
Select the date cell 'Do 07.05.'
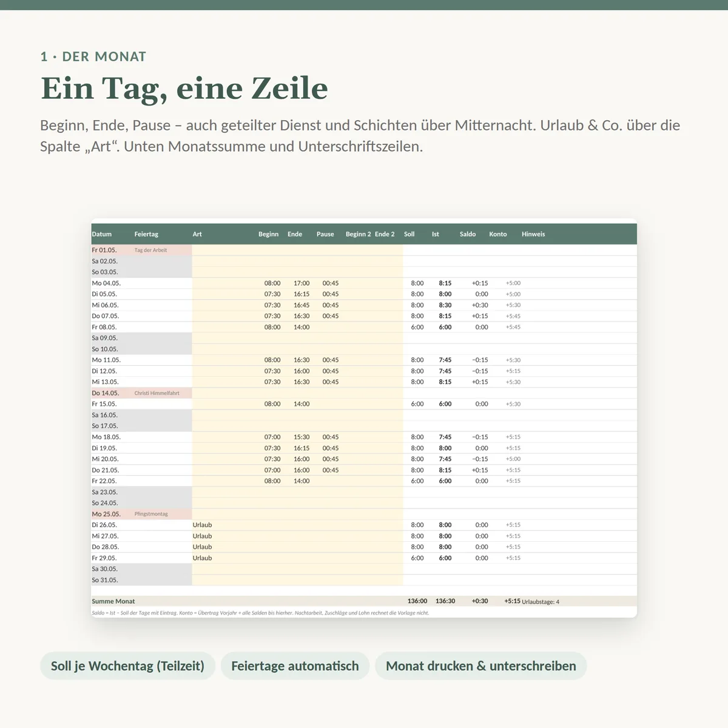(106, 316)
